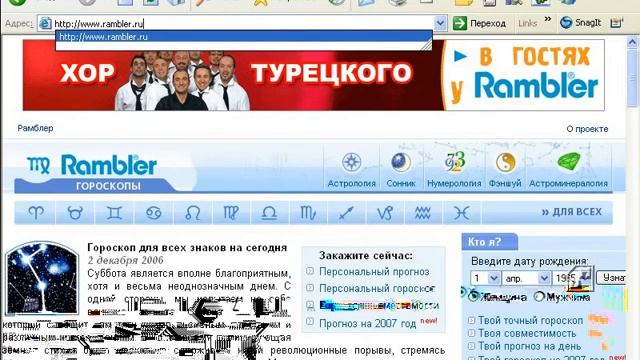The height and width of the screenshot is (360, 640).
Task: Select the Мужчина radio button
Action: pos(540,297)
